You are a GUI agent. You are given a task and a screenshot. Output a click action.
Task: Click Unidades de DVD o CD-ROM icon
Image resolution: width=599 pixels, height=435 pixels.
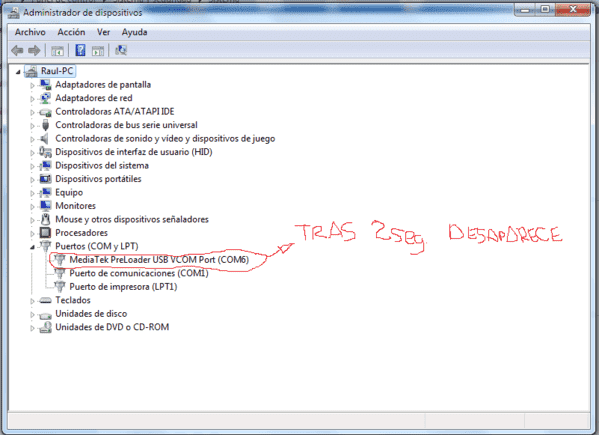click(45, 327)
